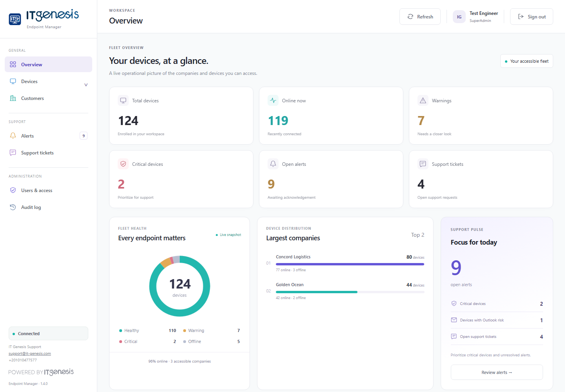Click the Concord Logistics company name
The width and height of the screenshot is (565, 392).
[293, 257]
